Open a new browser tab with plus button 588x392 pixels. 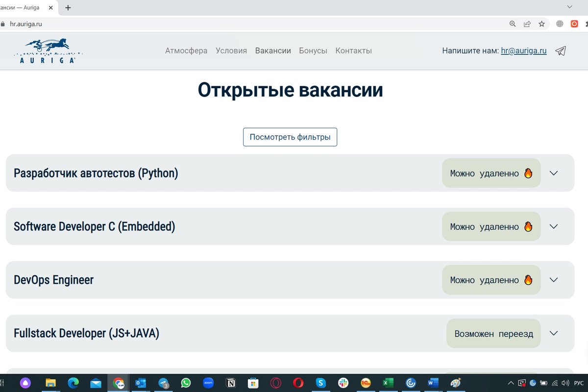click(68, 7)
